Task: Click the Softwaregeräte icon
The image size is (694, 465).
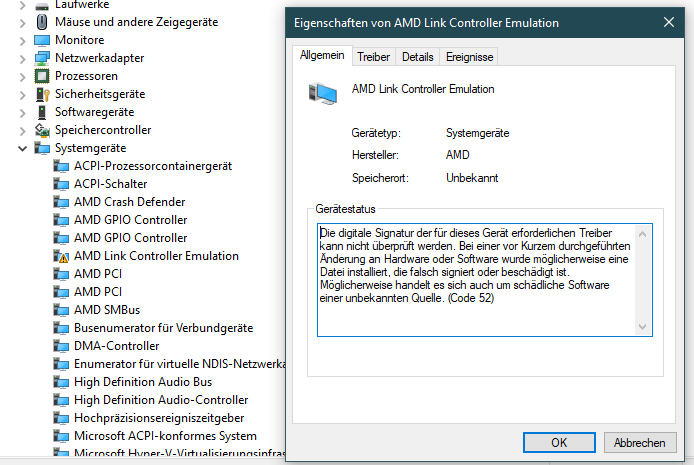Action: tap(42, 112)
